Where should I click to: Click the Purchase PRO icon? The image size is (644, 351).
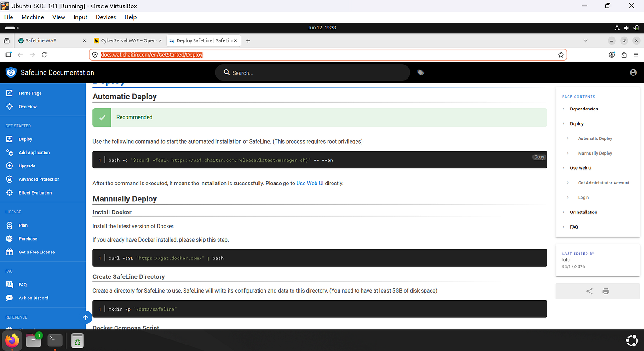click(x=9, y=238)
